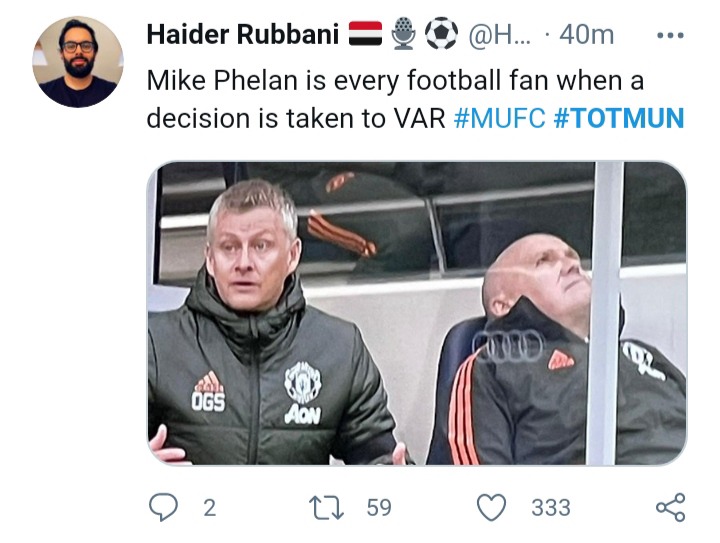This screenshot has height=543, width=720.
Task: Open the #TOTMUN hashtag link
Action: [x=619, y=118]
